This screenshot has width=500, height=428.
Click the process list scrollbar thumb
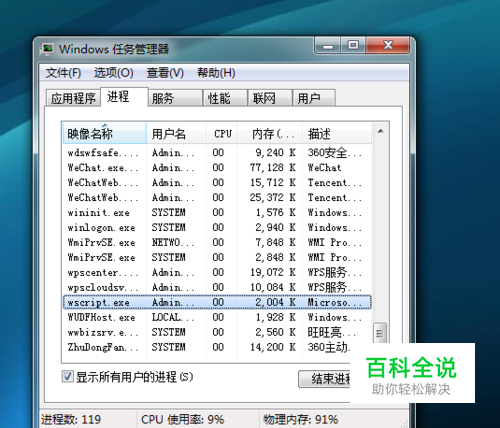380,333
